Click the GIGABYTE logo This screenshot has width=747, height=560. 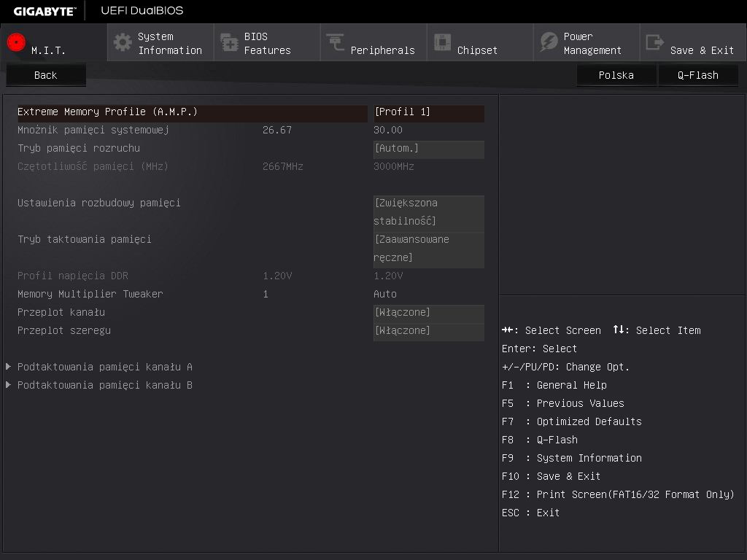44,11
